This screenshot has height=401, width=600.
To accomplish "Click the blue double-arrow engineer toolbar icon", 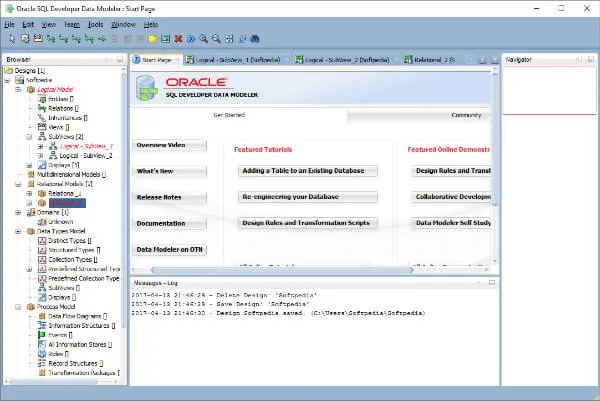I will (x=191, y=39).
